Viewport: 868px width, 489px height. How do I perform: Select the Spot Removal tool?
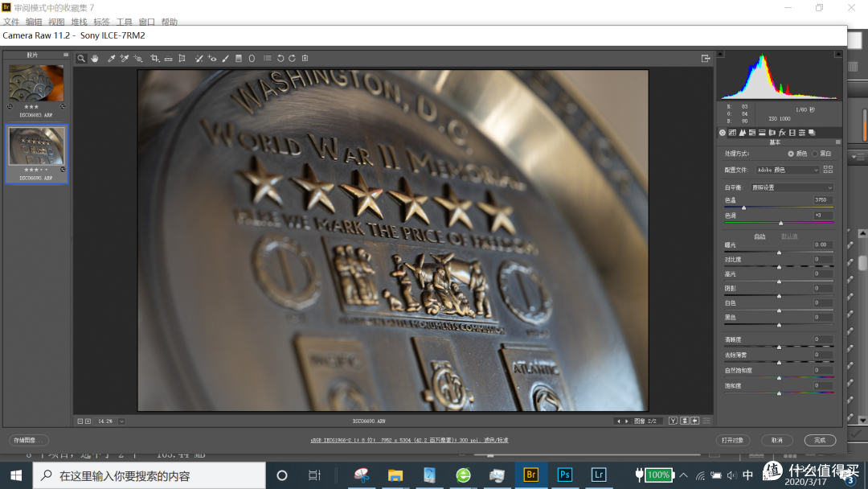click(x=199, y=59)
